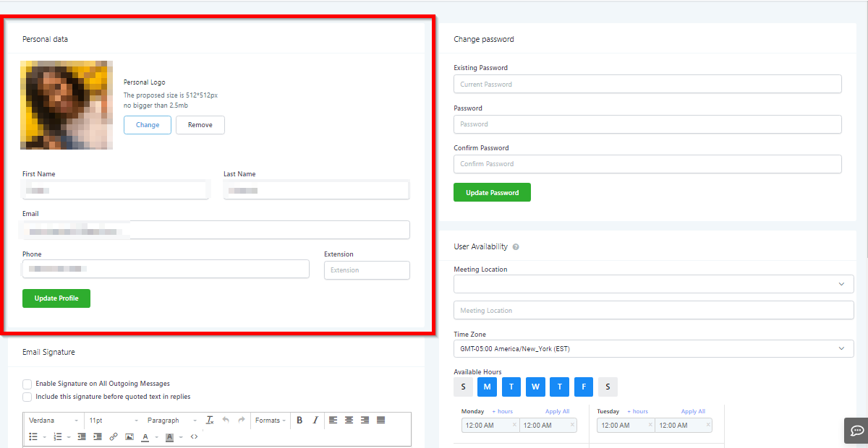Check include signature before quoted text
868x448 pixels.
[x=27, y=397]
